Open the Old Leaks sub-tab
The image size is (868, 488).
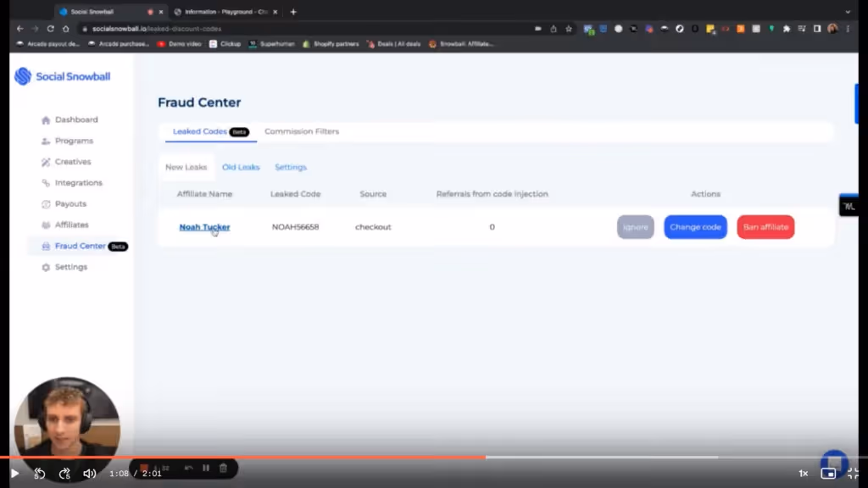pyautogui.click(x=241, y=167)
